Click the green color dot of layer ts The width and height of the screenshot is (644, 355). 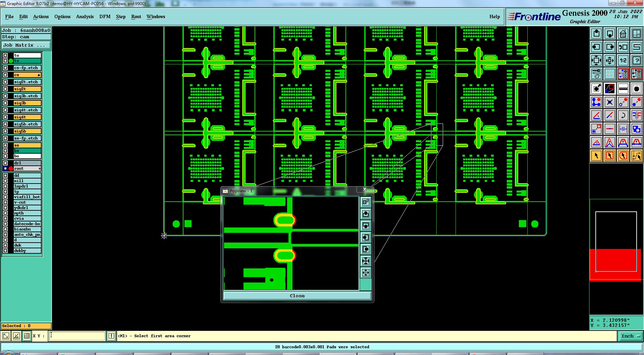(11, 61)
